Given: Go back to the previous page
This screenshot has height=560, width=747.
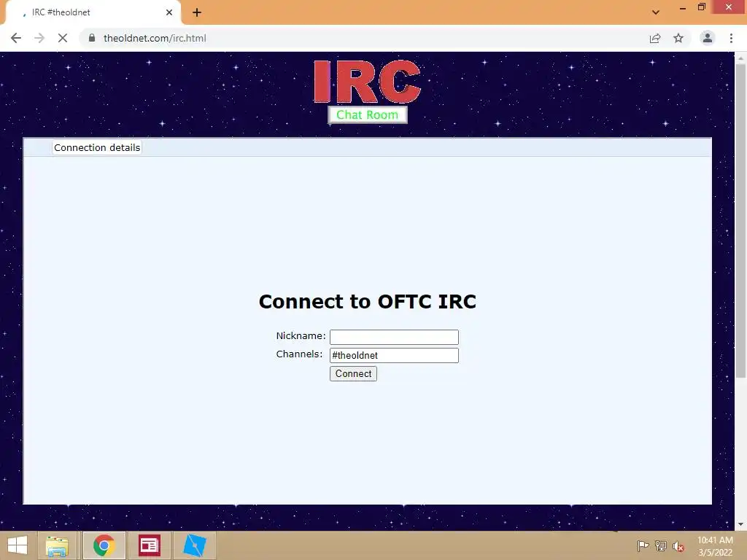Looking at the screenshot, I should click(x=16, y=38).
